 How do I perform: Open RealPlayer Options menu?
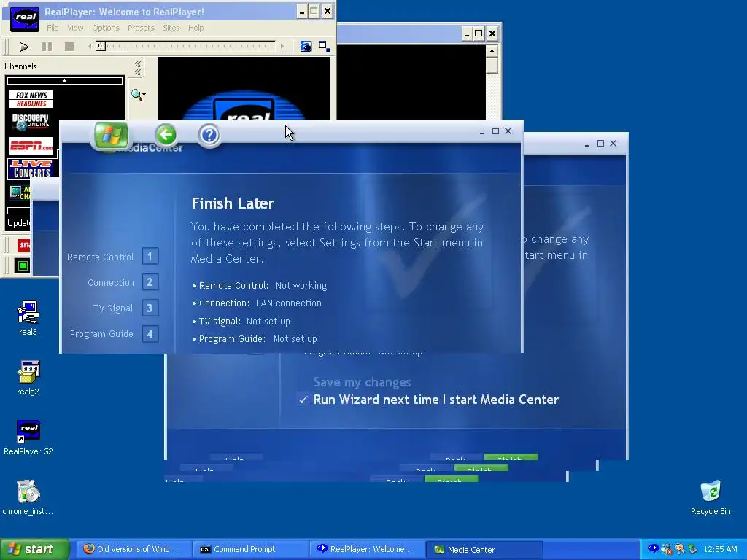106,28
